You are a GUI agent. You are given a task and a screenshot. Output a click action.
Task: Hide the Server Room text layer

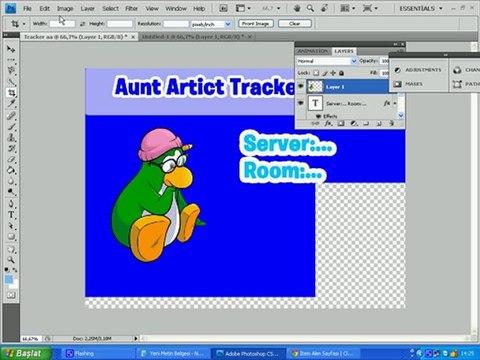click(x=301, y=103)
